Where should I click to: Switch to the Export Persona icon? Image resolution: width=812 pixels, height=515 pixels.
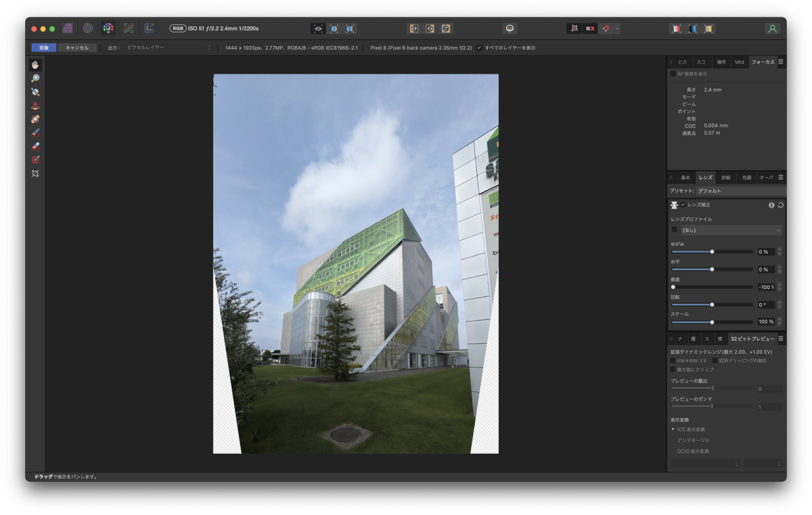click(x=149, y=28)
